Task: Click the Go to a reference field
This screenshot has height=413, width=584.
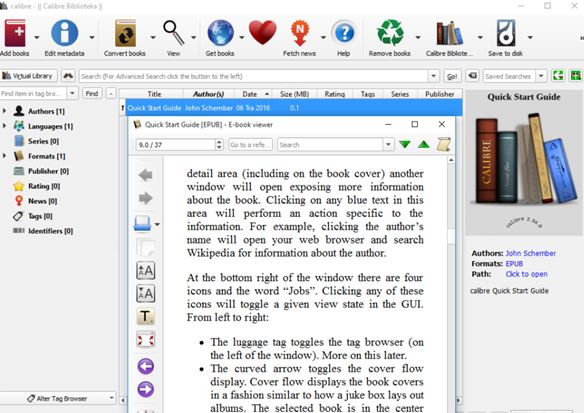Action: pos(250,145)
